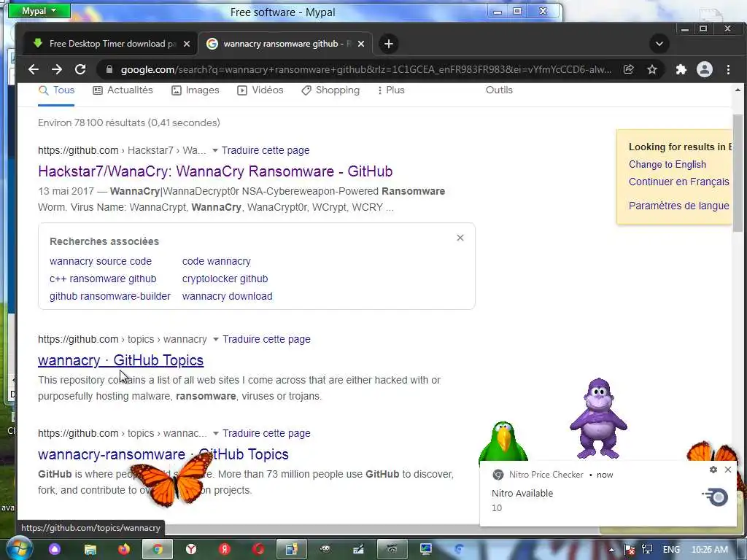Expand arrow next to topics › wannacry URL
Image resolution: width=747 pixels, height=560 pixels.
216,340
